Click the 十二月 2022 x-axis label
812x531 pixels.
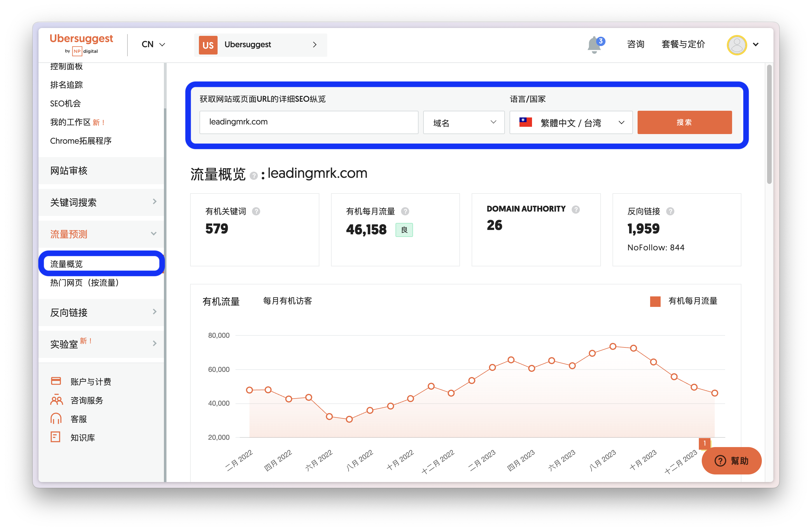coord(438,462)
